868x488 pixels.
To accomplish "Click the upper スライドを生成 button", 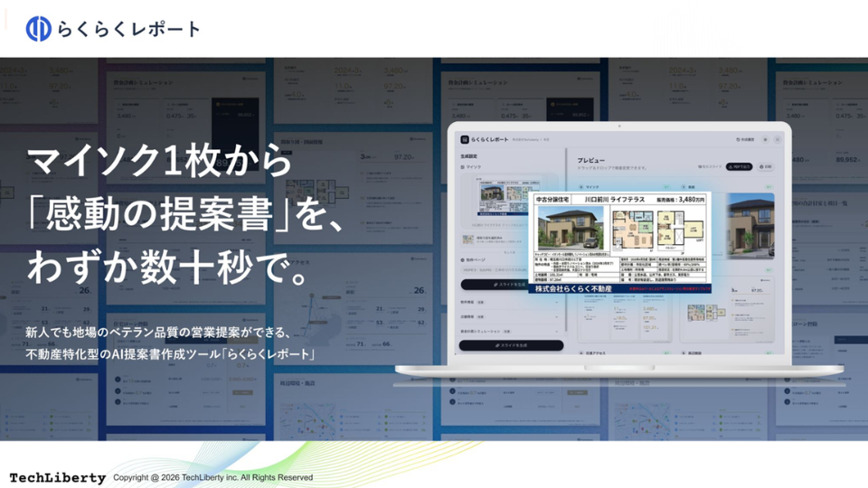I will point(495,285).
